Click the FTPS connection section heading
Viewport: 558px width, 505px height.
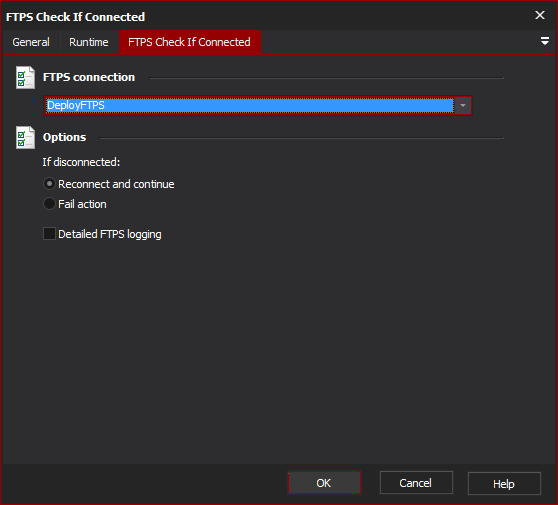coord(89,77)
